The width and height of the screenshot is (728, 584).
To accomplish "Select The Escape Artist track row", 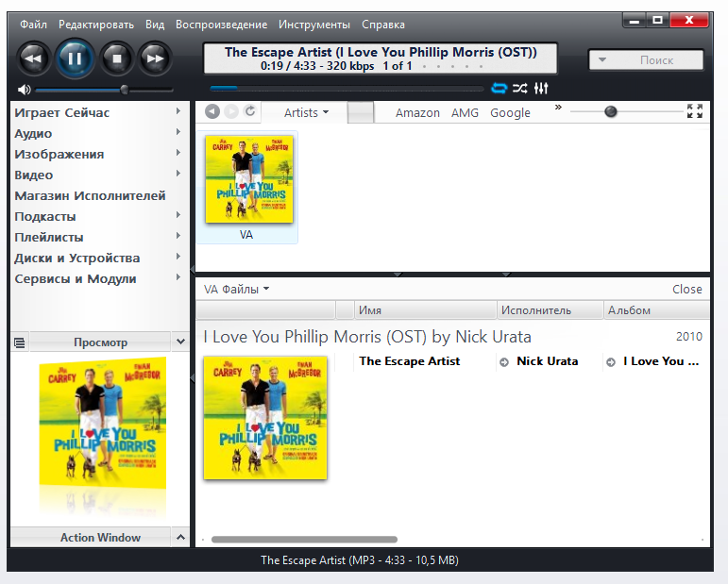I will 521,361.
